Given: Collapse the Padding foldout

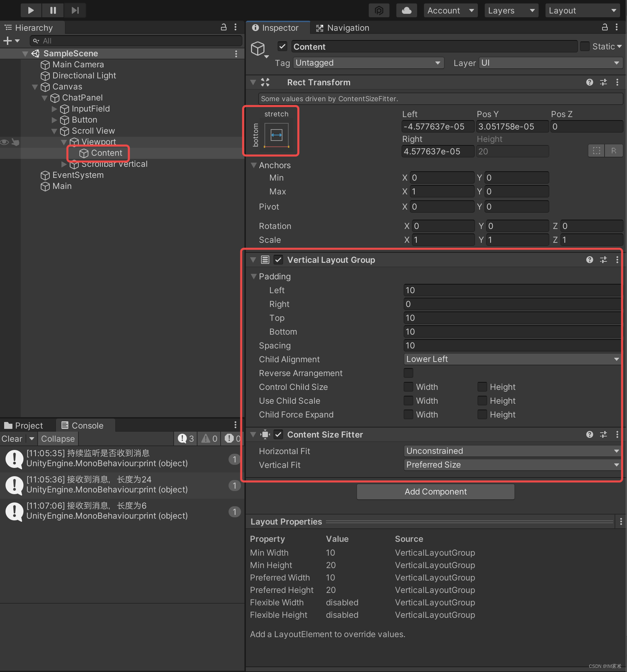Looking at the screenshot, I should 253,277.
